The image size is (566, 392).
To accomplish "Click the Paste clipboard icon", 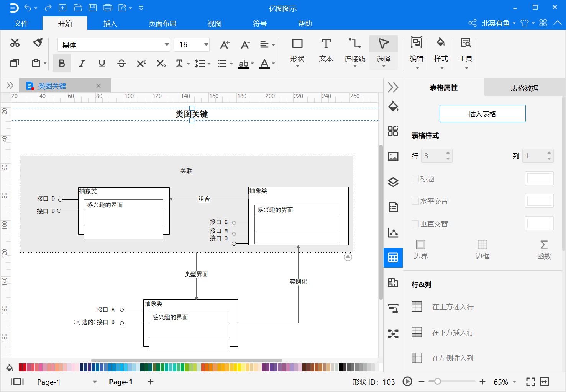I will click(x=36, y=63).
